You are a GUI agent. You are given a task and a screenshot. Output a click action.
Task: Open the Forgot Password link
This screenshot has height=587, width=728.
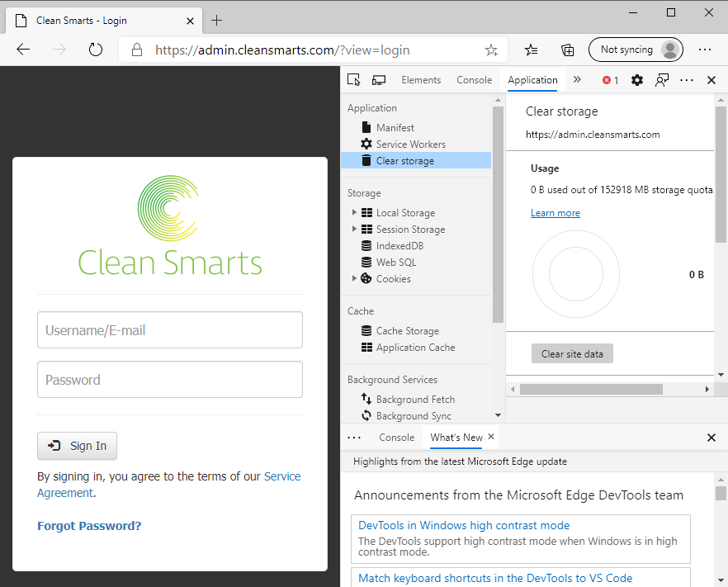pyautogui.click(x=89, y=526)
